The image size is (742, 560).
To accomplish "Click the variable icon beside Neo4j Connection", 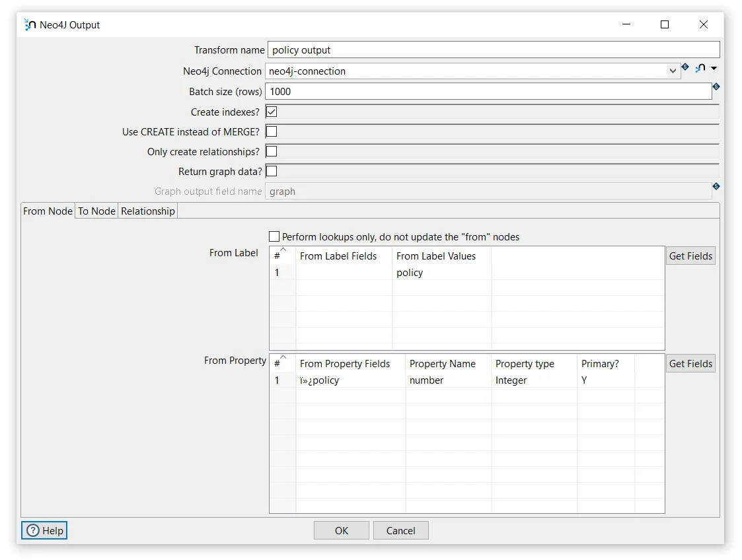I will point(685,67).
